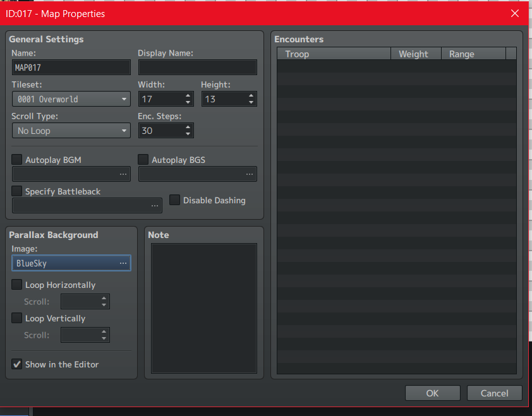Decrease map Width with down arrow

click(188, 102)
